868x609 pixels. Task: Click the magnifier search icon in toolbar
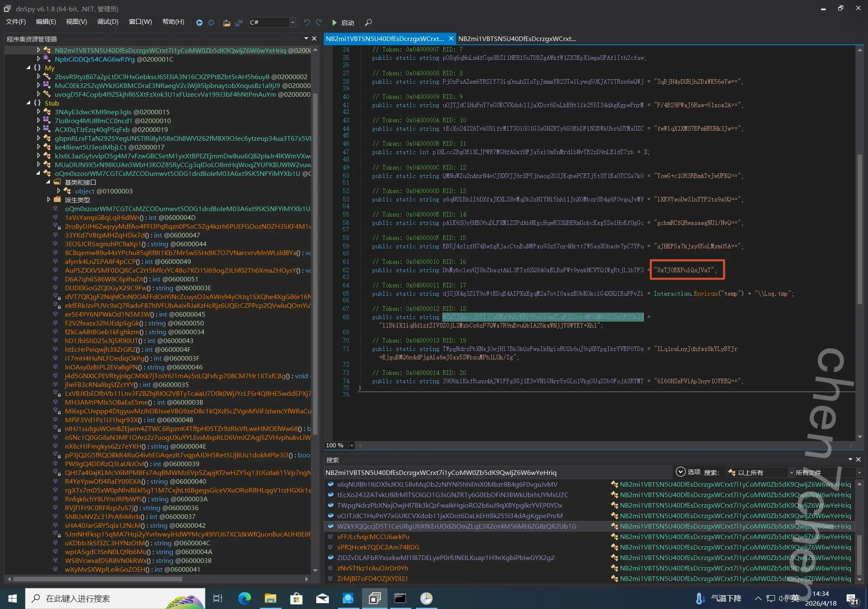click(x=368, y=23)
